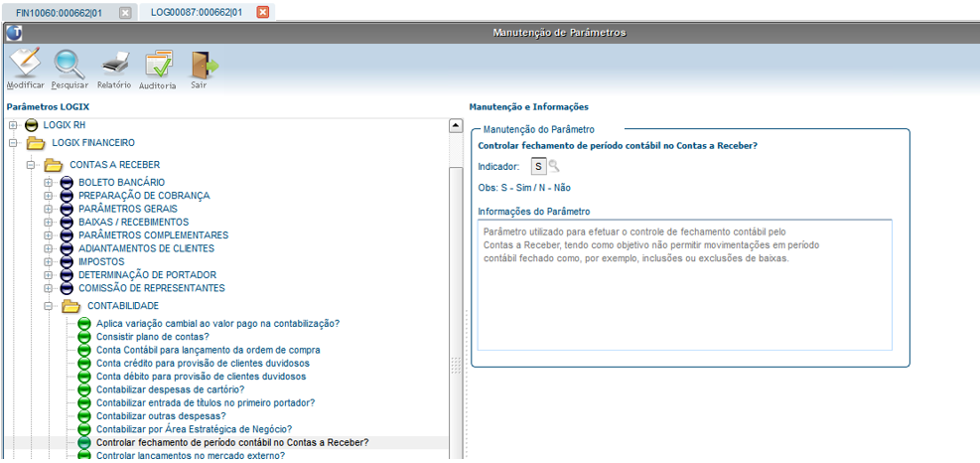Close the LOG00087:000662|01 tab
The image size is (980, 463).
[262, 13]
